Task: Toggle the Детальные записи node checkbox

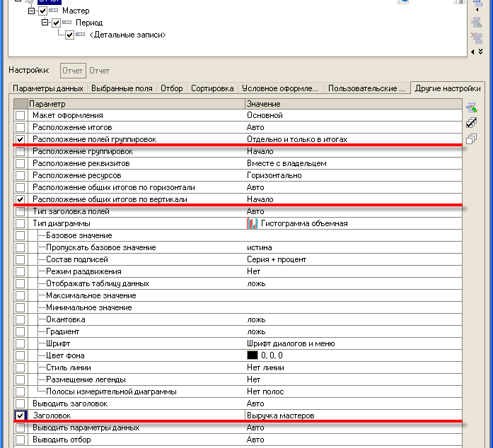Action: [x=69, y=35]
